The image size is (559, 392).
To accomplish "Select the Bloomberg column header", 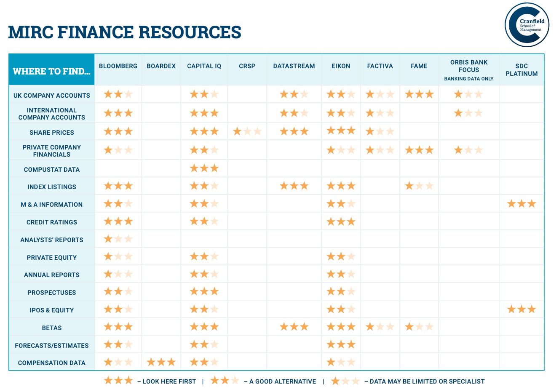I will click(x=118, y=66).
